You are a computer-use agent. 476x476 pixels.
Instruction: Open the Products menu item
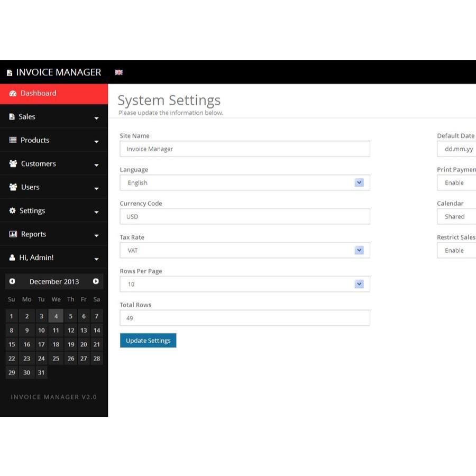click(54, 140)
